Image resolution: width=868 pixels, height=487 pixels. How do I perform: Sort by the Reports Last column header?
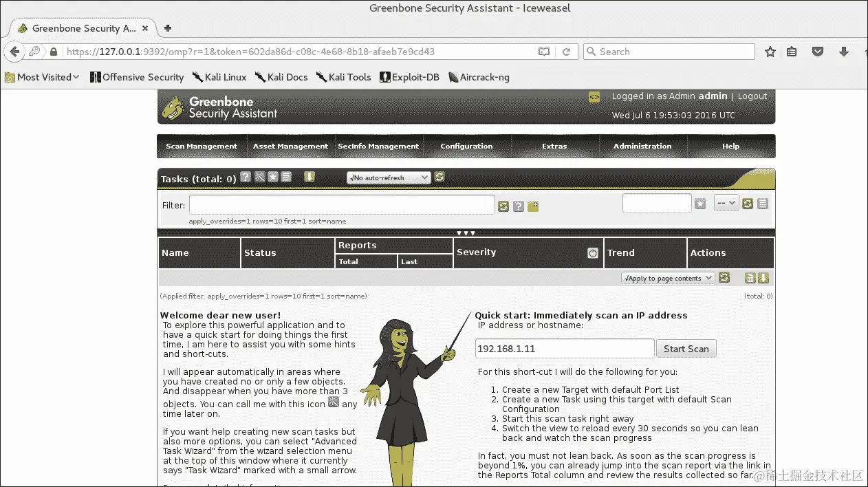click(x=409, y=261)
